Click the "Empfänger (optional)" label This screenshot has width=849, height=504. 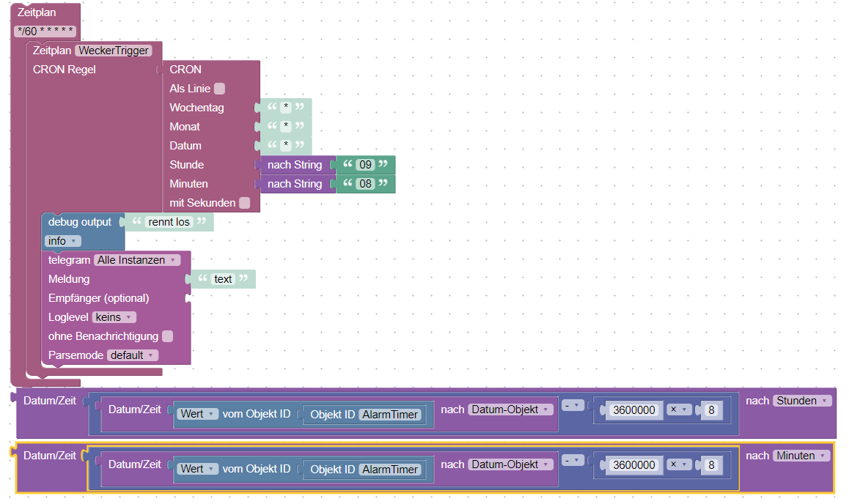[x=98, y=298]
